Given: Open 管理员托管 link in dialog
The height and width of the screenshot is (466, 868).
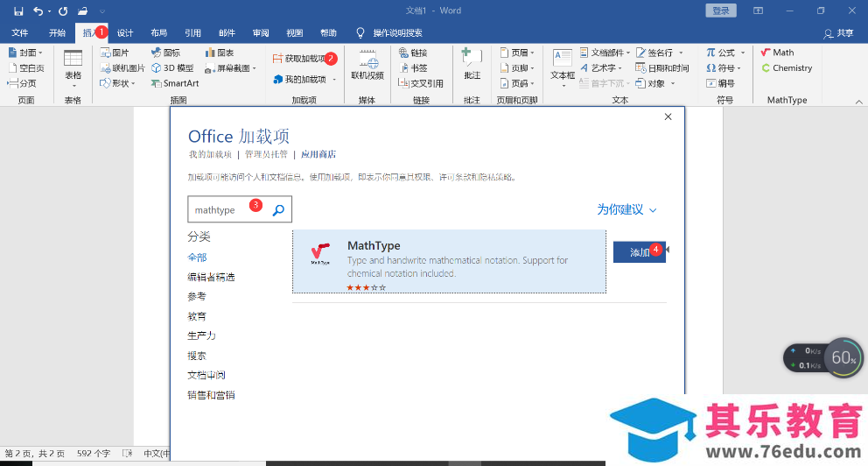Looking at the screenshot, I should [x=266, y=154].
